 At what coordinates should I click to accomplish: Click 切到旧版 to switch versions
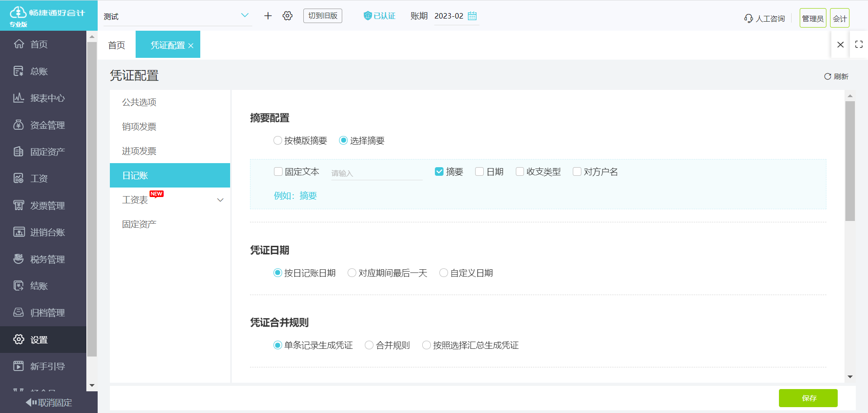coord(322,15)
